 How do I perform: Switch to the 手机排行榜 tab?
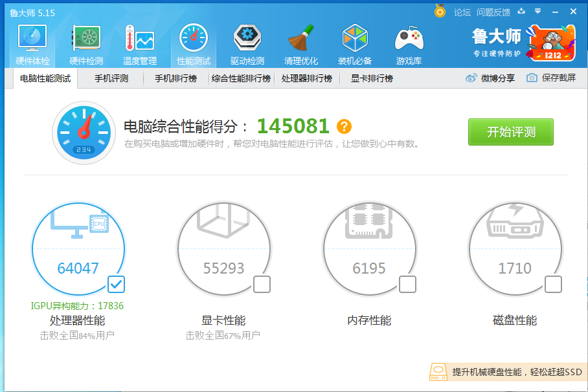[176, 78]
